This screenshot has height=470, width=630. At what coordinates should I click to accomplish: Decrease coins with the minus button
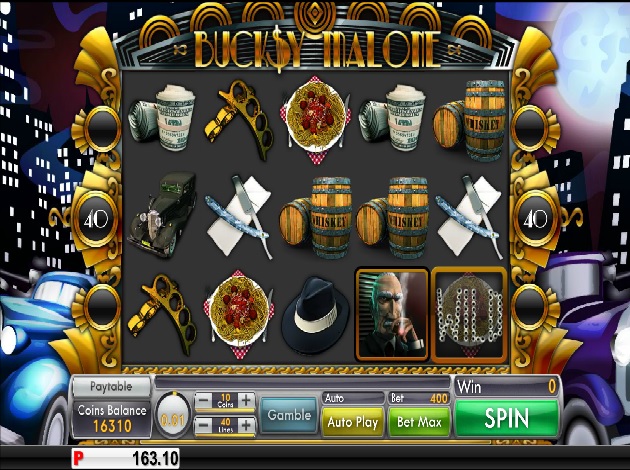coord(204,400)
